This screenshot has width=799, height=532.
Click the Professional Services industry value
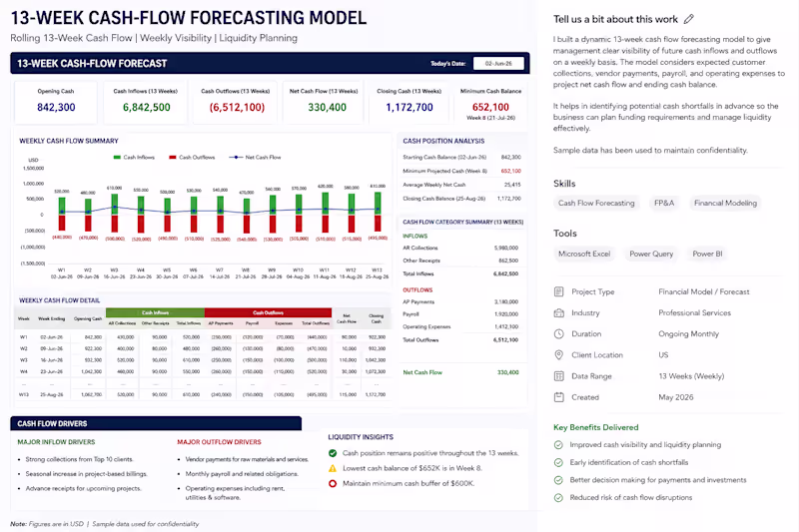pos(694,313)
